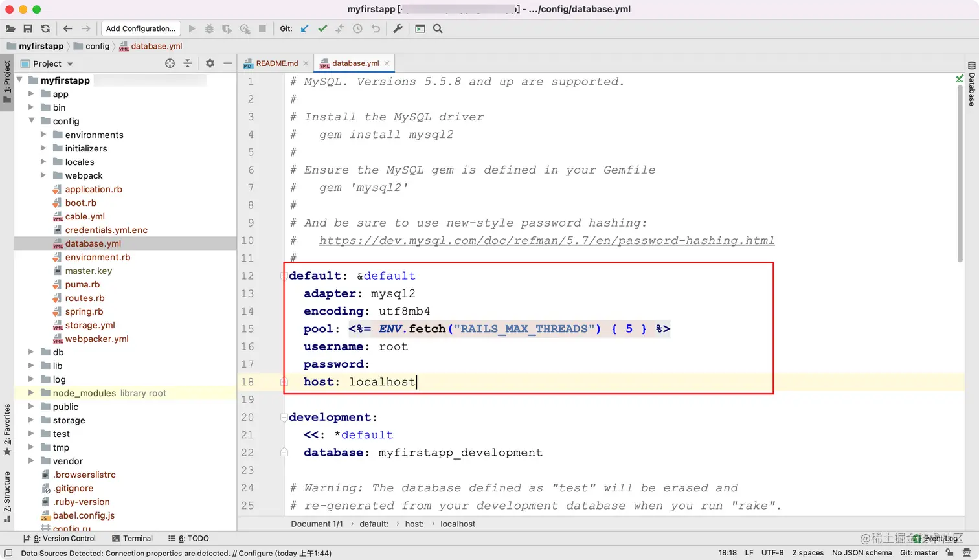Screen dimensions: 979x560
Task: Click the Run play icon
Action: [x=192, y=28]
